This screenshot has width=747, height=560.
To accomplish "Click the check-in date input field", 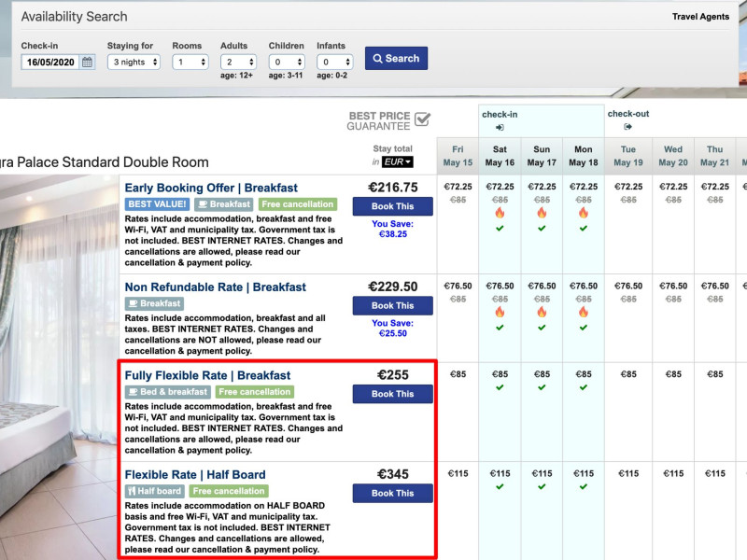I will pyautogui.click(x=51, y=63).
